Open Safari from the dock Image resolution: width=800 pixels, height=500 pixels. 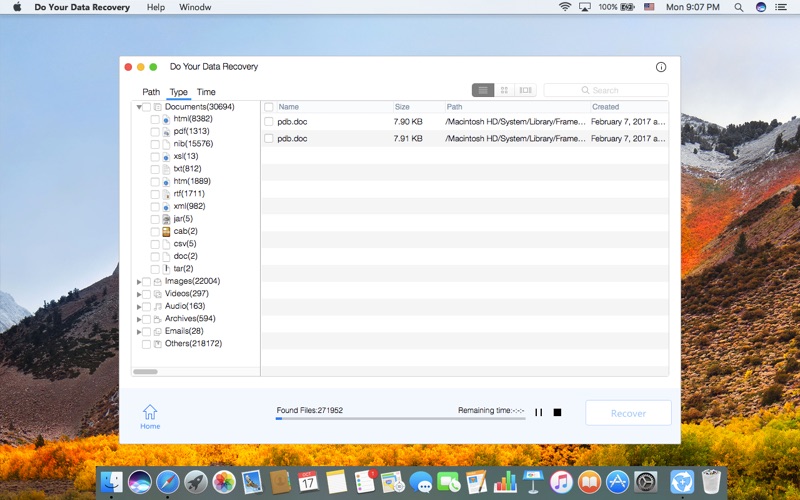coord(168,482)
